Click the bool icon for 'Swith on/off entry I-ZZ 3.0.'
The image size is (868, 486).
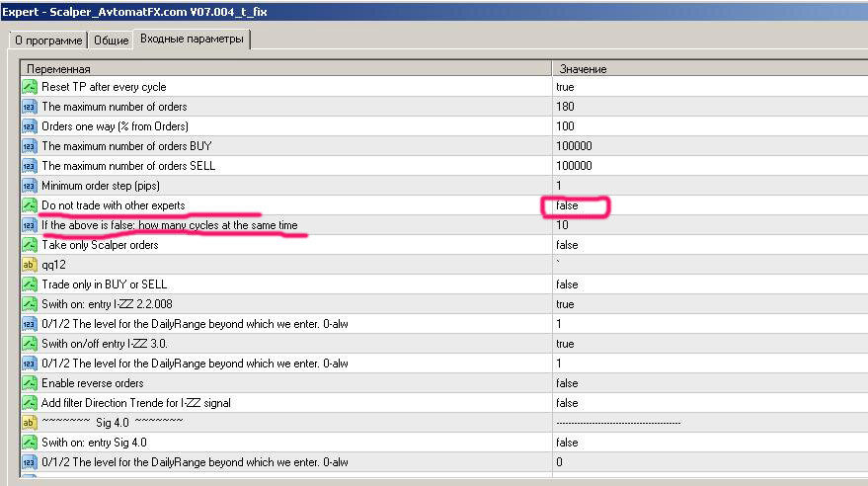point(29,344)
